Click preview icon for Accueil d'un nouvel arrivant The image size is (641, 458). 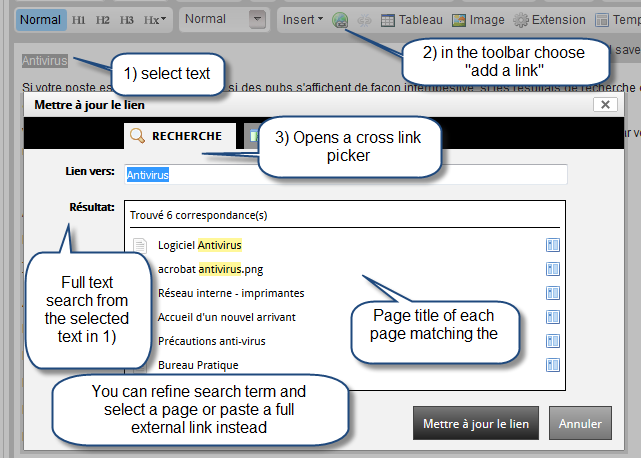(x=552, y=317)
